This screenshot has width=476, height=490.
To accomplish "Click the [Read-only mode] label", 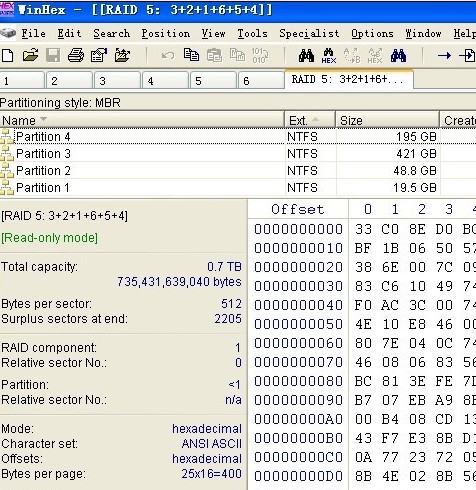I will tap(49, 238).
